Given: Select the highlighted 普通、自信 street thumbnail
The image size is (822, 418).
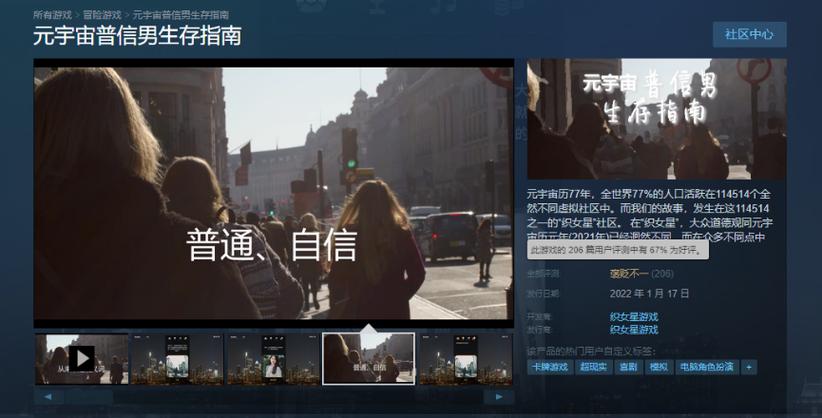Looking at the screenshot, I should coord(369,359).
